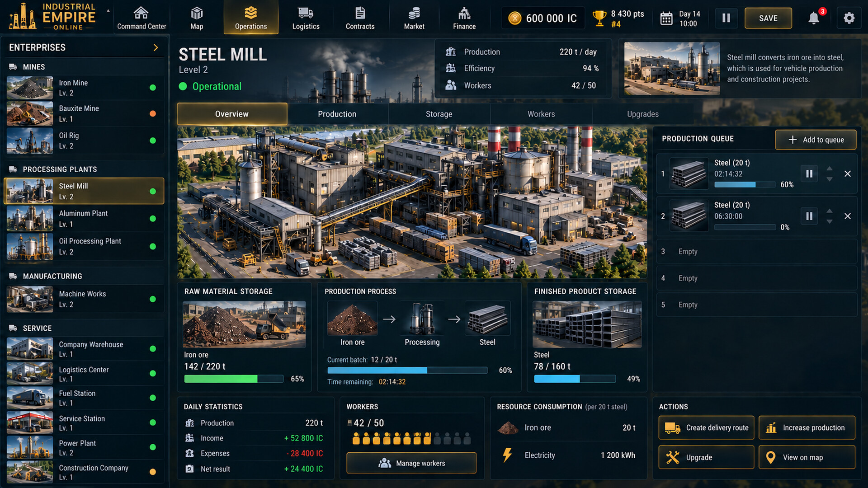
Task: Click the gold coin balance icon
Action: 514,18
